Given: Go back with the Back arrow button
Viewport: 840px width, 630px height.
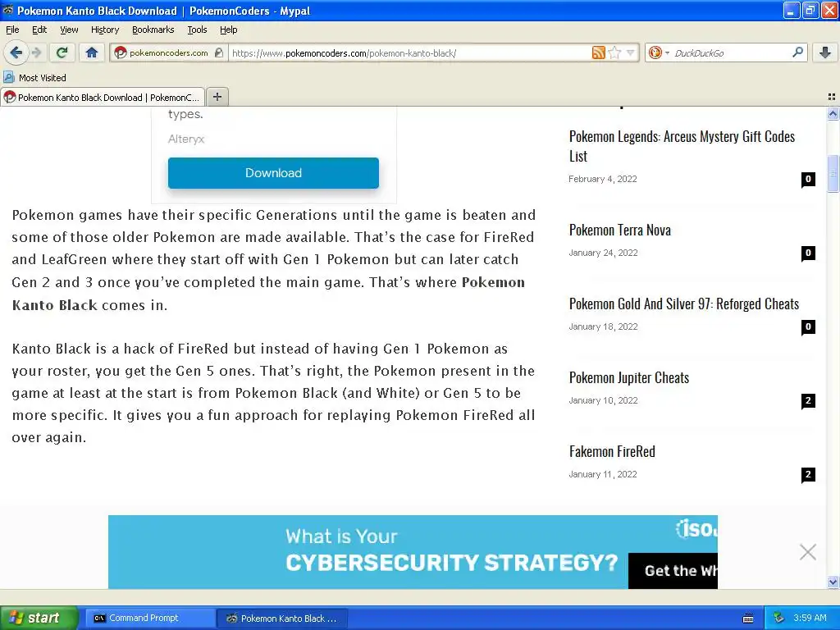Looking at the screenshot, I should point(16,52).
